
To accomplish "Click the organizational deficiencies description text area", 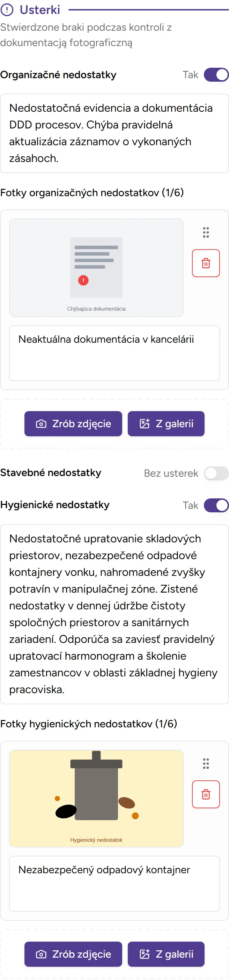I will coord(114,133).
